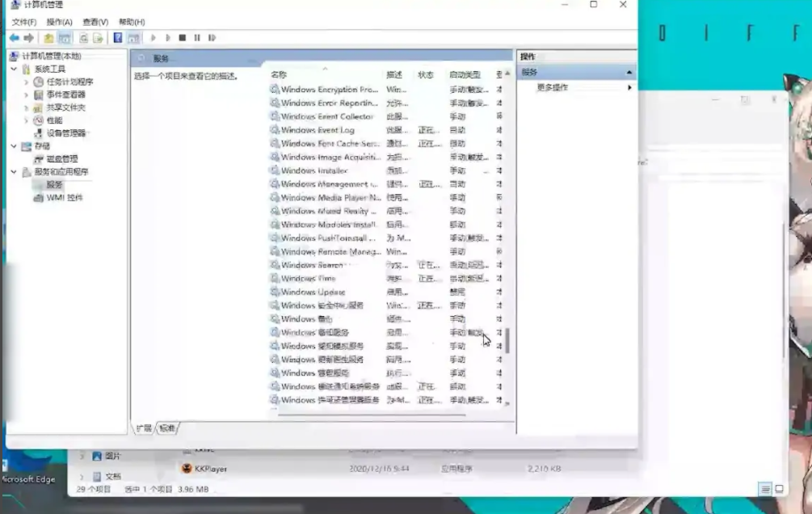Select the Windows Media Player N... service name
The width and height of the screenshot is (812, 514).
331,197
